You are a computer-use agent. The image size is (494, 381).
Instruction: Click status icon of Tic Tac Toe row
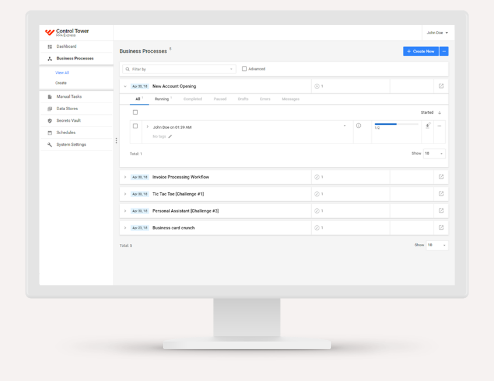pyautogui.click(x=317, y=194)
